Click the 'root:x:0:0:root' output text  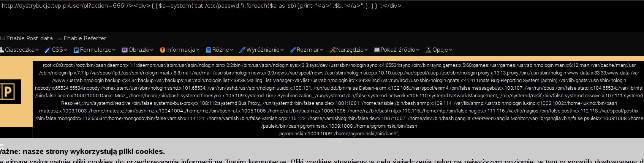pyautogui.click(x=59, y=65)
